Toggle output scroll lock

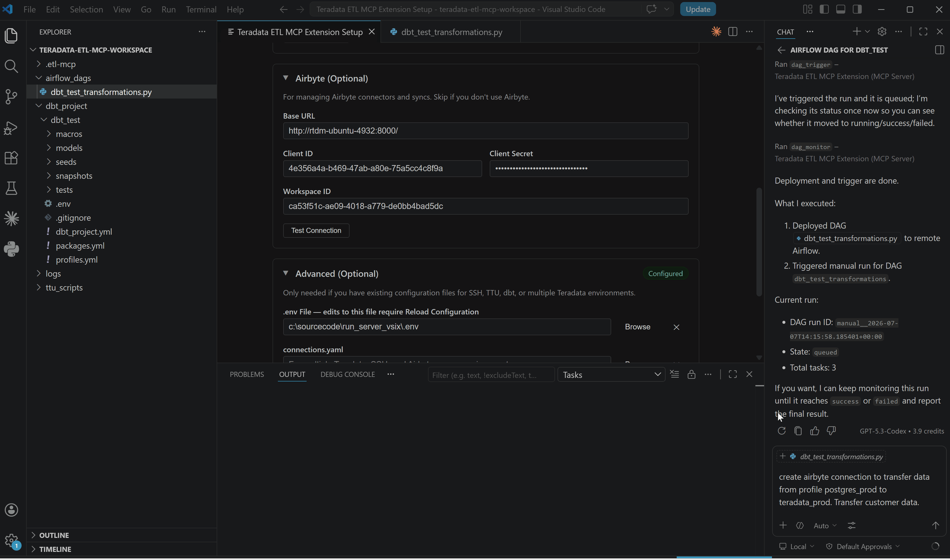[691, 374]
